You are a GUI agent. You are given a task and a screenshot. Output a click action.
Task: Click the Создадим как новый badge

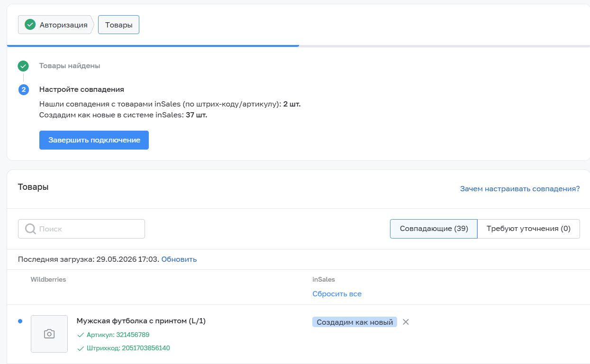[x=354, y=322]
